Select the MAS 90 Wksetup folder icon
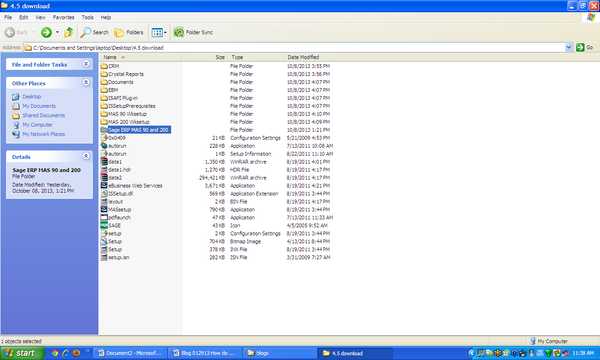 104,114
